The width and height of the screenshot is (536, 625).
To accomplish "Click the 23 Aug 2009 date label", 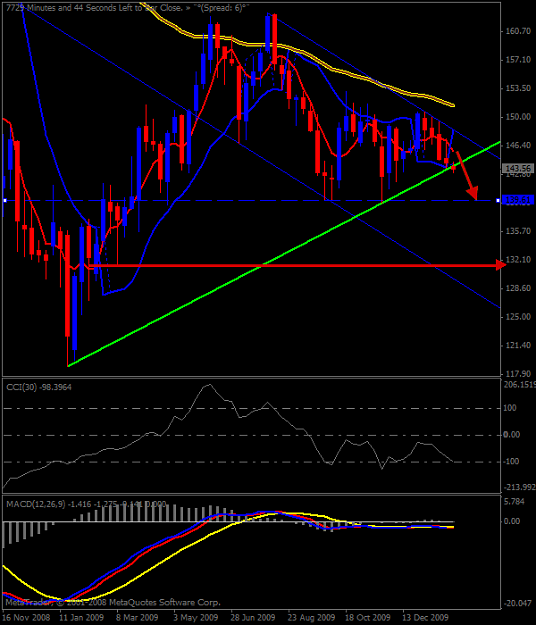I will click(311, 618).
